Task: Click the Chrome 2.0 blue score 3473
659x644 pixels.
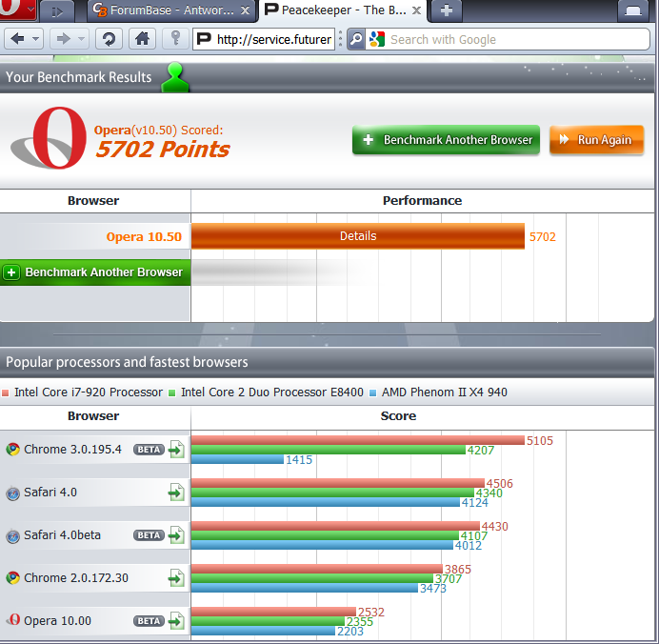Action: pyautogui.click(x=433, y=588)
